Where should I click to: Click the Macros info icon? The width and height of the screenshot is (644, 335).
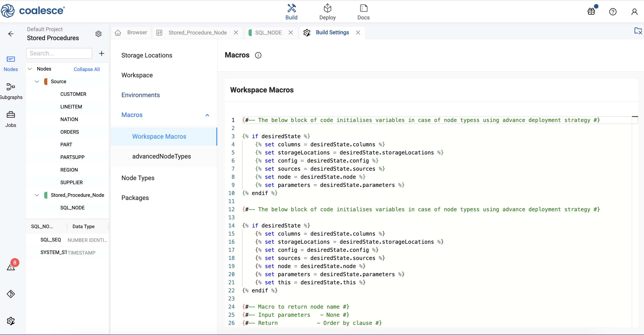point(258,55)
